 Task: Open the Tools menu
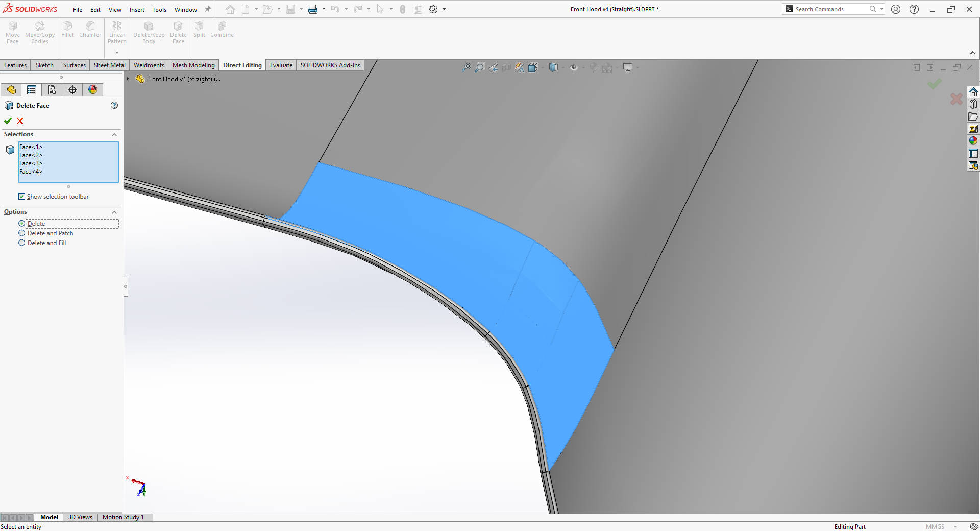click(x=159, y=9)
